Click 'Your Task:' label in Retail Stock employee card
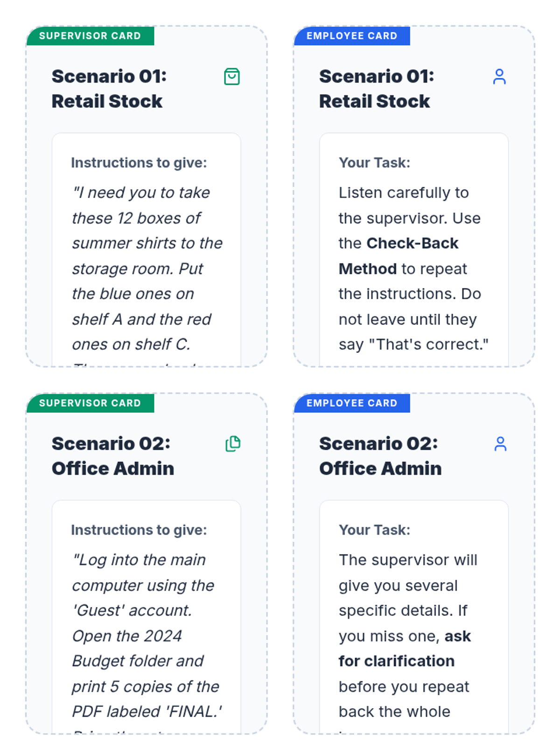 click(x=374, y=162)
